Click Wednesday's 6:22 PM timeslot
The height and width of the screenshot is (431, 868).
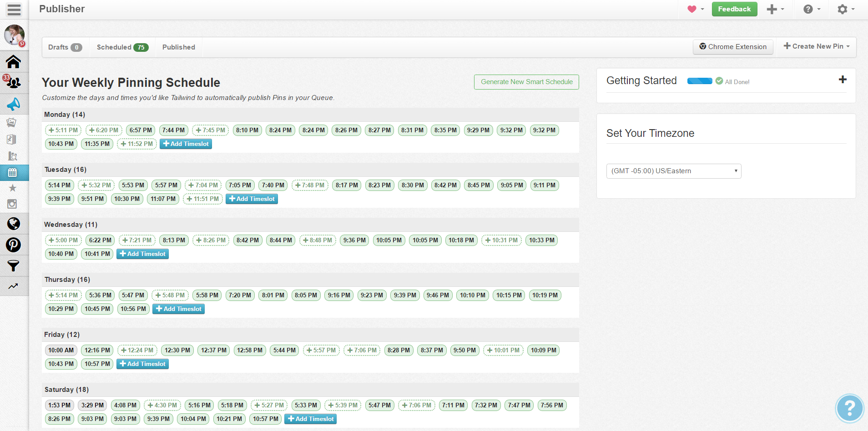(100, 240)
